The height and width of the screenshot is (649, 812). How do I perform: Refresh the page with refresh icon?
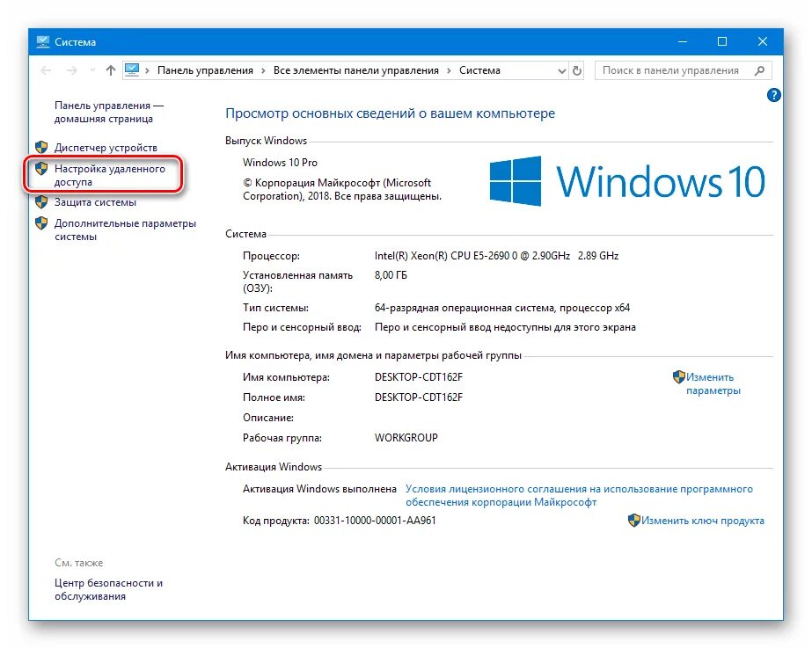[577, 70]
